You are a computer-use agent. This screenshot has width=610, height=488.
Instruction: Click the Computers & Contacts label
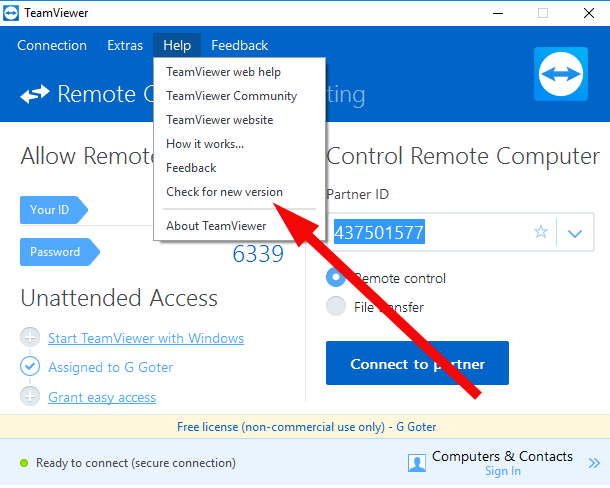pos(502,456)
